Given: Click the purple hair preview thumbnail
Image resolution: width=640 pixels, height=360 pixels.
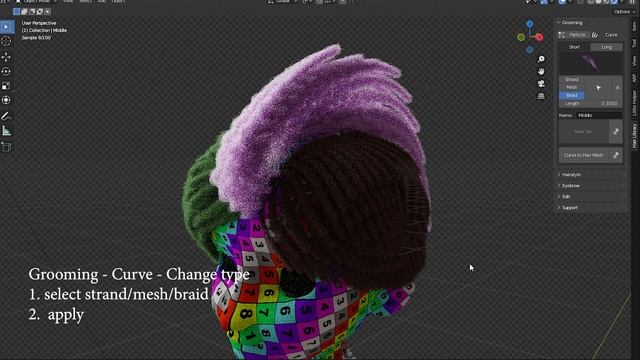Looking at the screenshot, I should pyautogui.click(x=591, y=63).
